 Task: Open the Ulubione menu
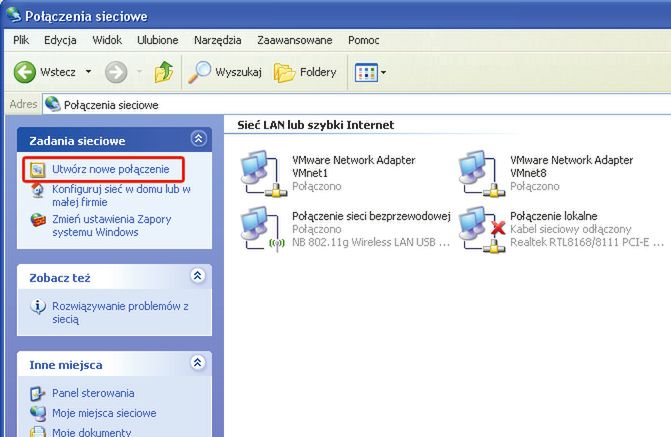coord(157,40)
